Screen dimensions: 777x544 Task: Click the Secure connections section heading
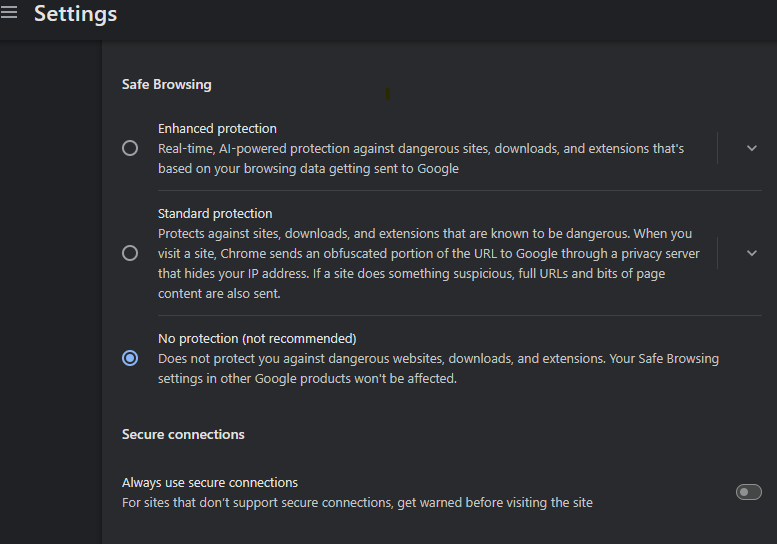[183, 435]
